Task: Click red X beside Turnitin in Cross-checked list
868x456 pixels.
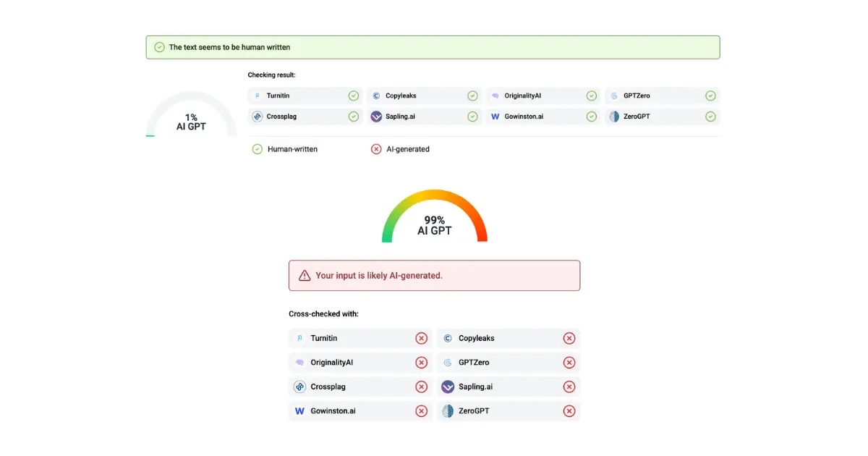Action: coord(421,338)
